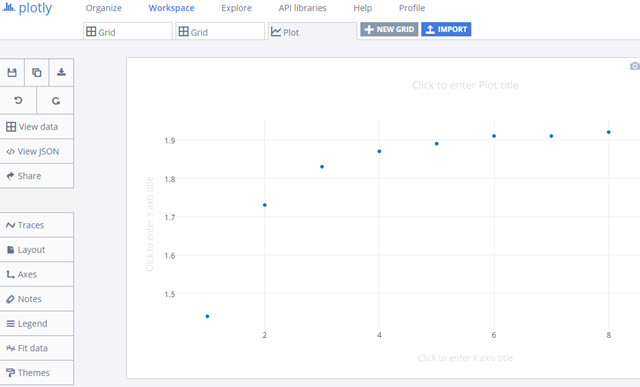
Task: Click the data point at x=1
Action: click(207, 316)
